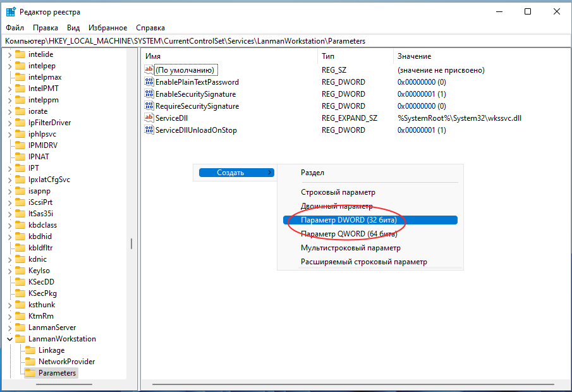Click the ServiceDllUnloadOnStop DWORD icon
572x392 pixels.
tap(149, 130)
